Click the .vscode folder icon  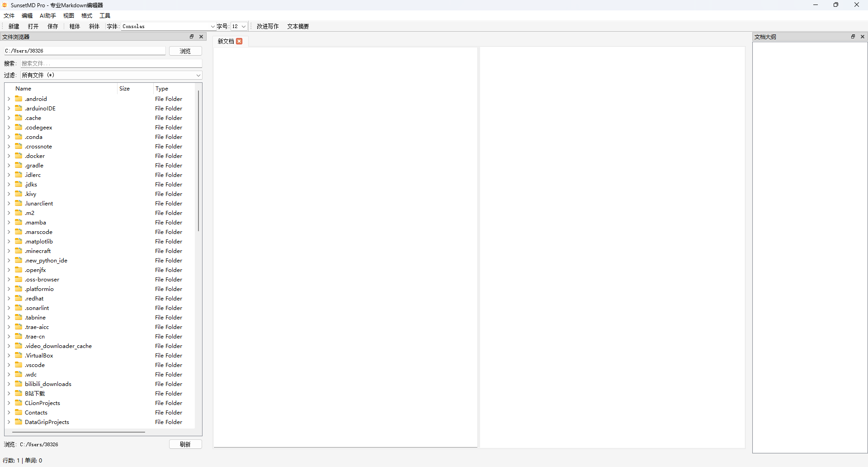click(19, 365)
